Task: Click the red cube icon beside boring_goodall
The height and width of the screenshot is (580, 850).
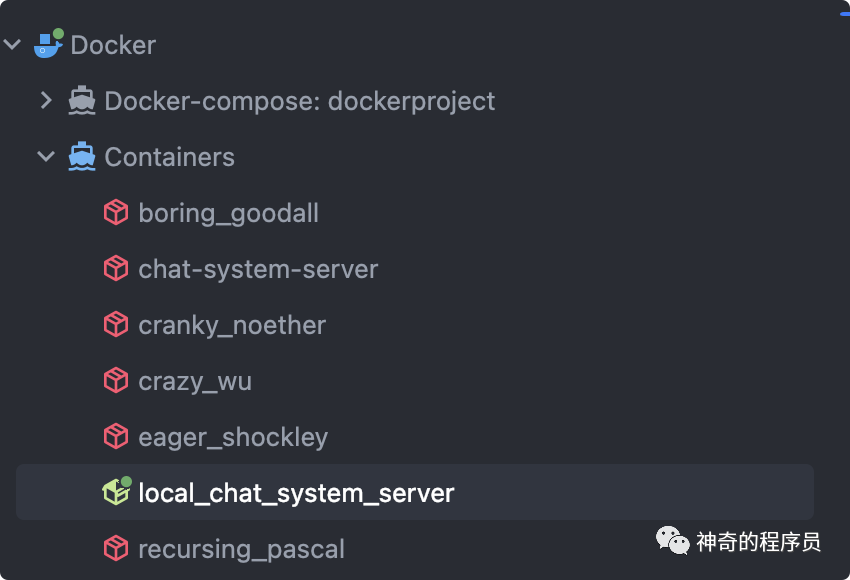Action: 116,212
